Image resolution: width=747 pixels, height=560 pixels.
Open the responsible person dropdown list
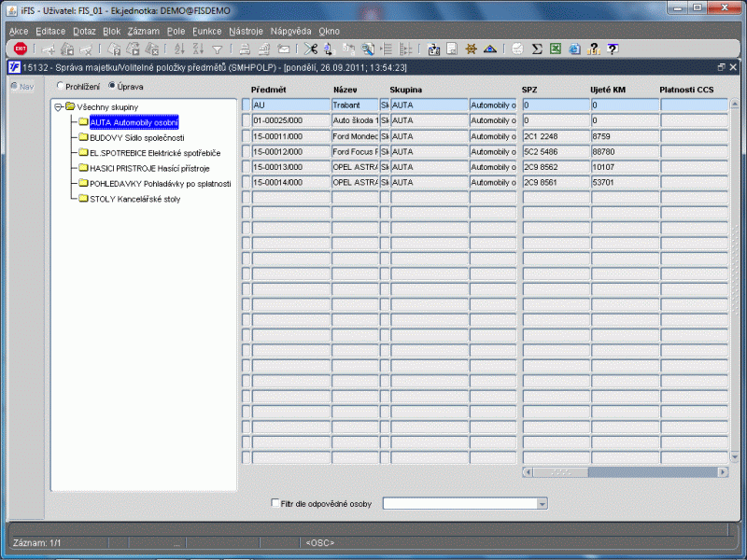click(x=542, y=504)
